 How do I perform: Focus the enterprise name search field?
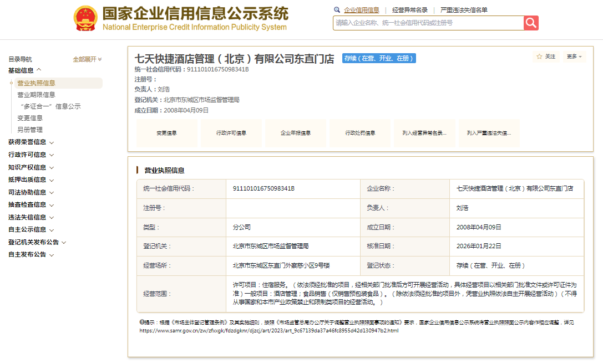click(428, 23)
